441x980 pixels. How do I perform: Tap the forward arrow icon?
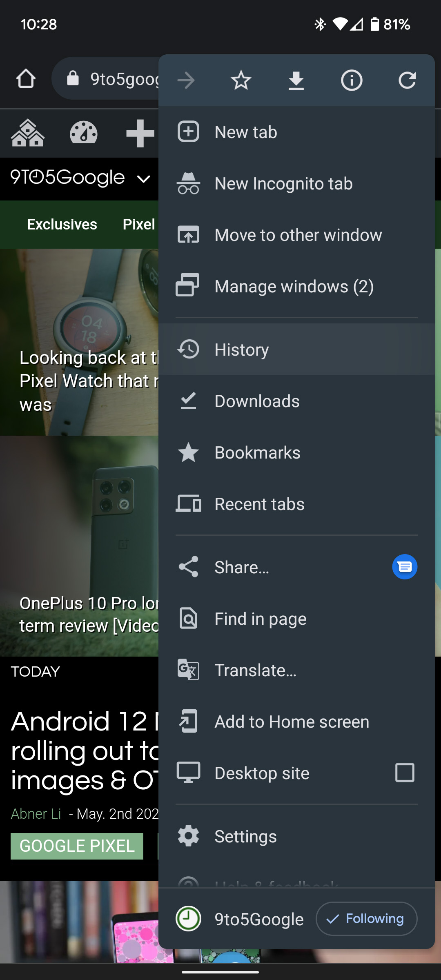[x=186, y=80]
